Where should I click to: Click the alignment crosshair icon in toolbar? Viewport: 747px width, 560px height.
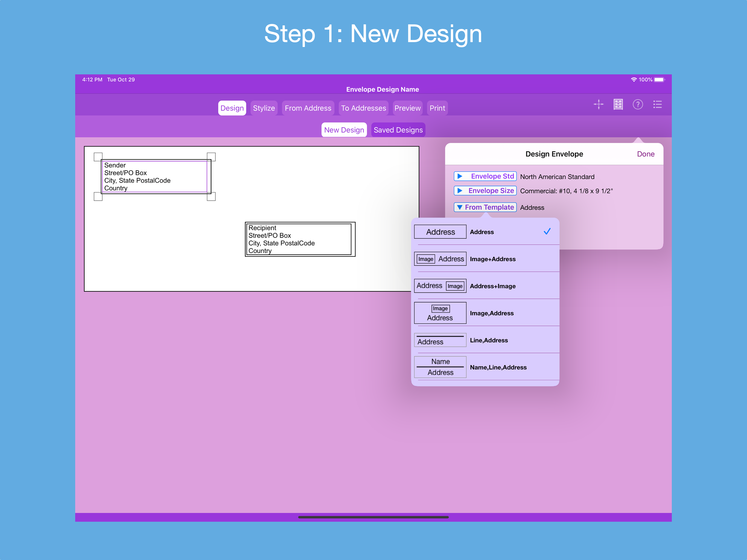(599, 104)
